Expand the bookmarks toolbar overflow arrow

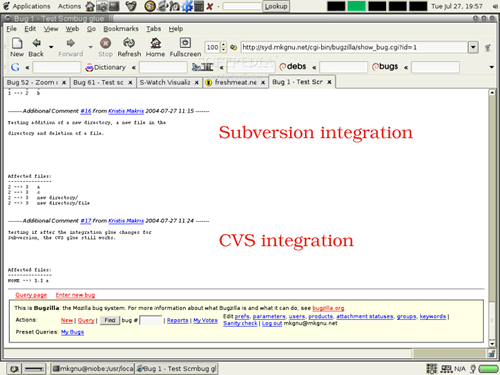click(x=491, y=67)
